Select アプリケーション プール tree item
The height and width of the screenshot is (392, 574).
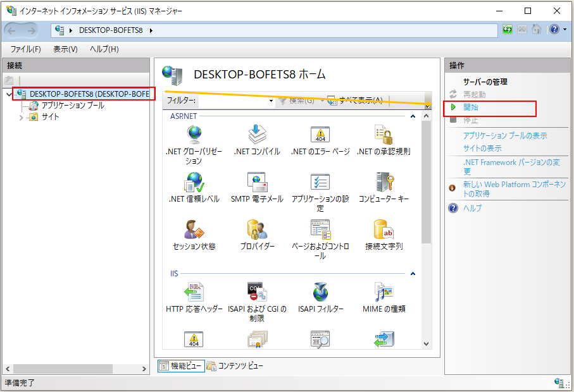(73, 106)
